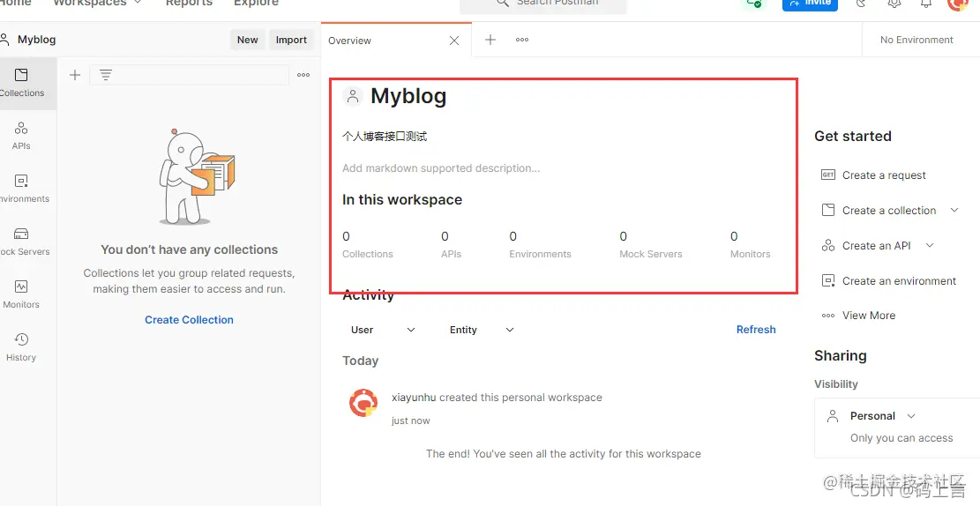The width and height of the screenshot is (980, 506).
Task: Close the Overview tab
Action: pyautogui.click(x=454, y=41)
